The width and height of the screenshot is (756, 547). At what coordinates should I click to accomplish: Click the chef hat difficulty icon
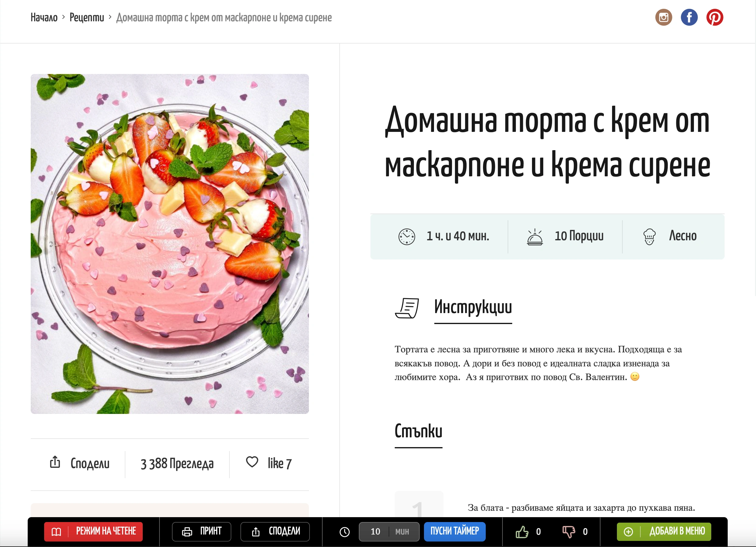click(x=649, y=237)
